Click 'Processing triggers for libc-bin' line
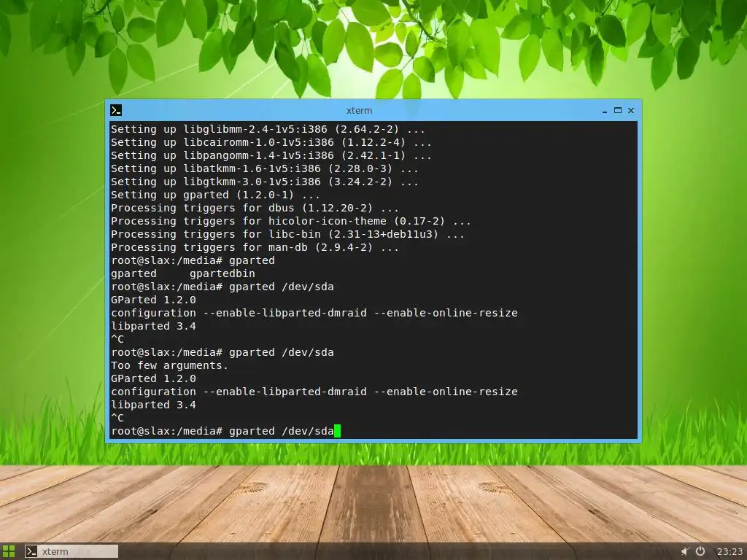This screenshot has height=560, width=747. [287, 234]
